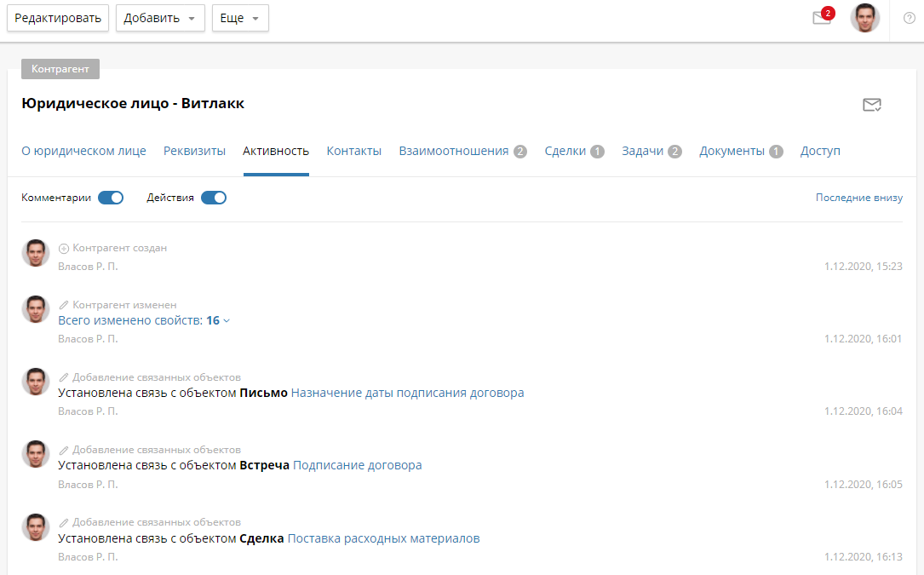Expand the Добавить dropdown menu

[160, 18]
